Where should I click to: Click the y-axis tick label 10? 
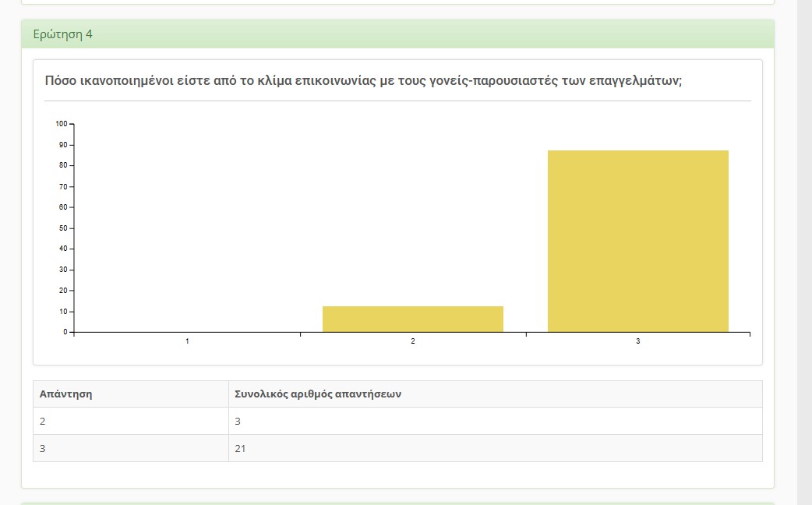62,312
